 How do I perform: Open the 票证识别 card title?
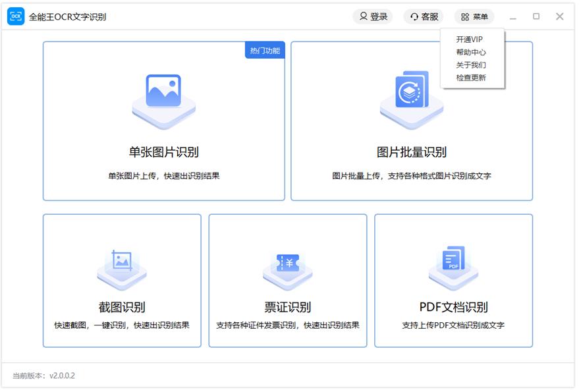tap(288, 307)
